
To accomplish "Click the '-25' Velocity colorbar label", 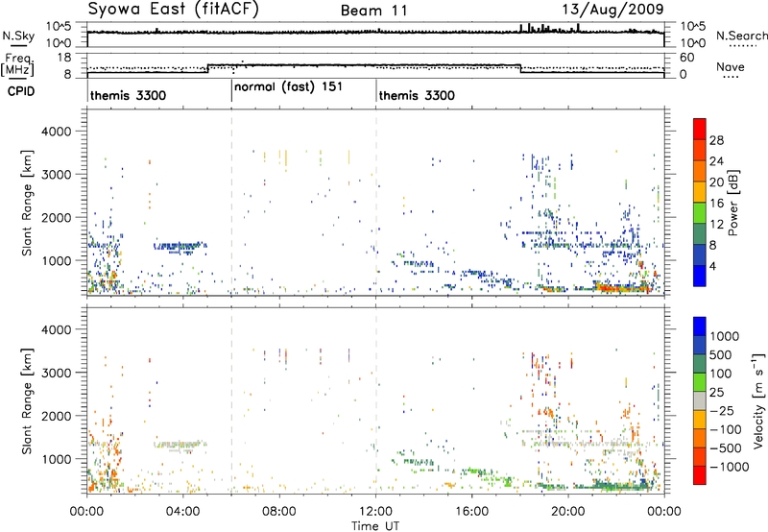I will click(721, 410).
